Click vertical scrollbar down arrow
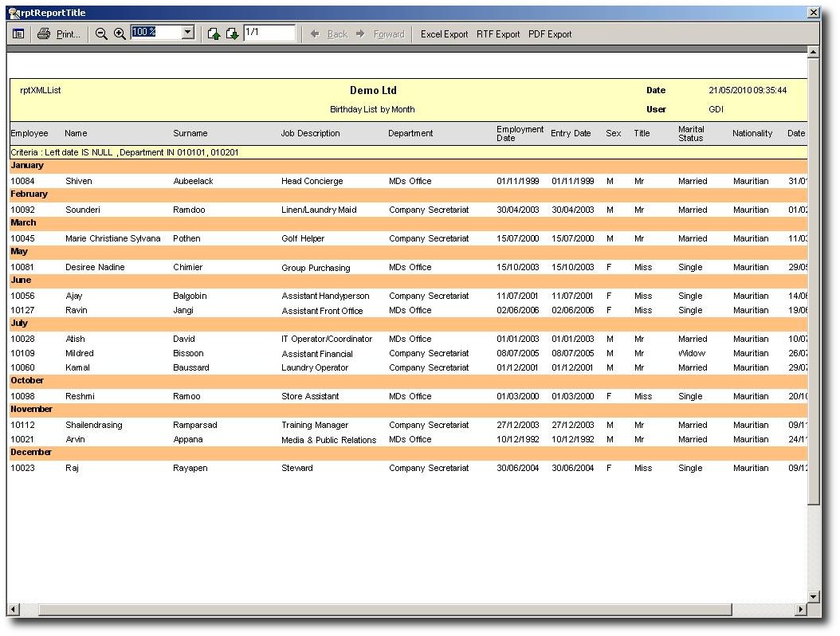This screenshot has height=636, width=840. coord(813,596)
